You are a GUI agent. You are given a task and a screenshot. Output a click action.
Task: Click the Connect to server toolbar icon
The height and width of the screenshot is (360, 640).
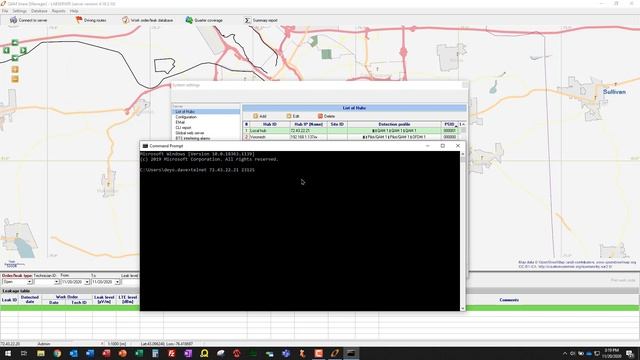pos(29,20)
